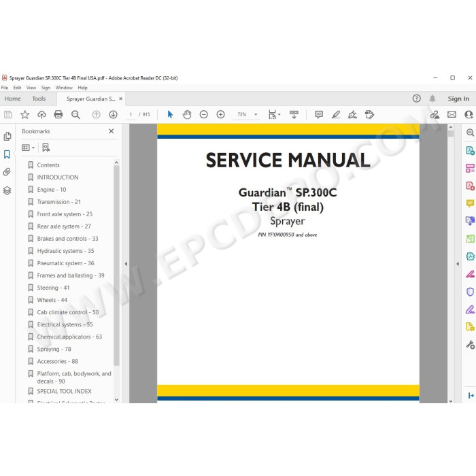Viewport: 476px width, 476px height.
Task: Add the file to starred with the star icon
Action: [25, 115]
